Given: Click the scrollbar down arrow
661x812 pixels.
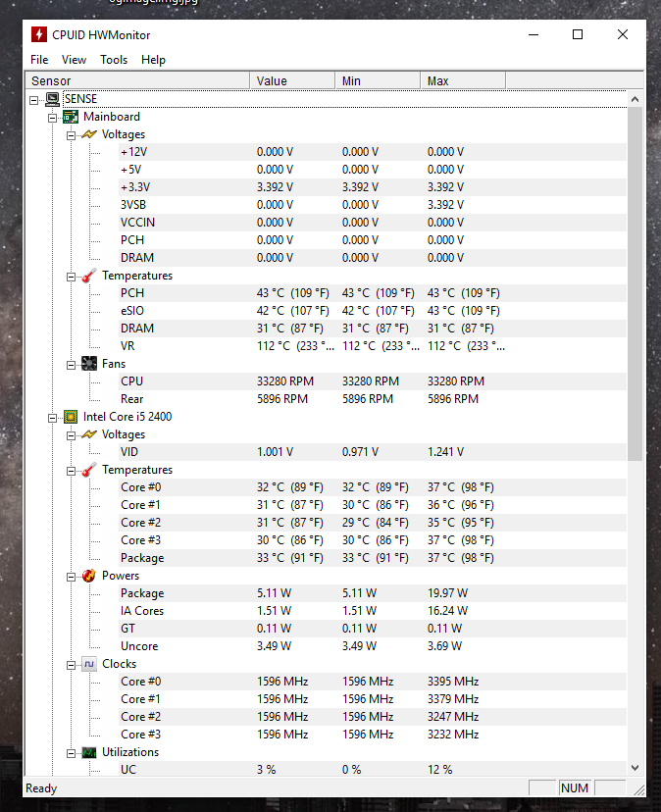Looking at the screenshot, I should tap(636, 768).
